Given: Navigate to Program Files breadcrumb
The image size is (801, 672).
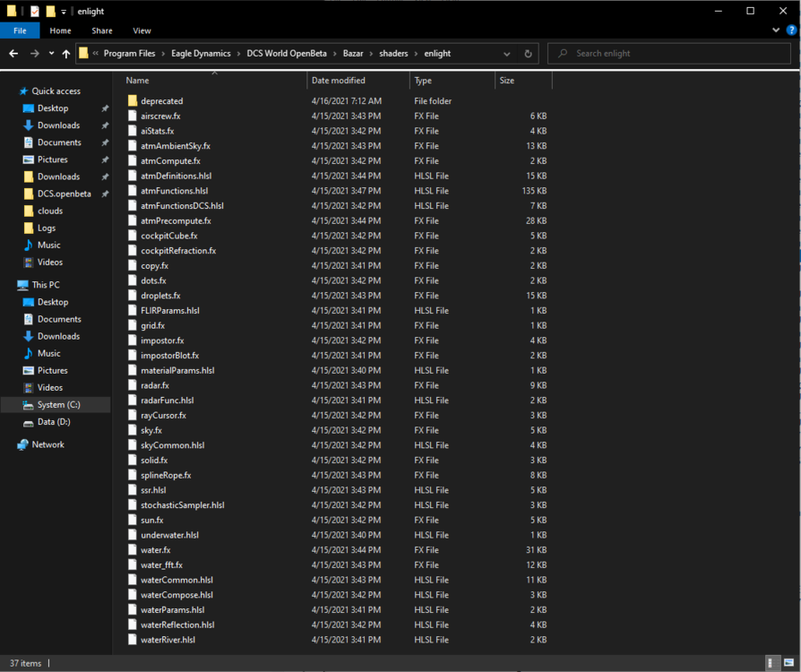Looking at the screenshot, I should [129, 53].
